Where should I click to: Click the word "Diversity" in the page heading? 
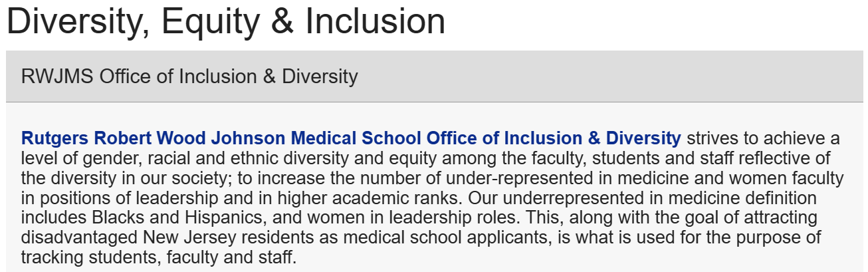pyautogui.click(x=79, y=21)
